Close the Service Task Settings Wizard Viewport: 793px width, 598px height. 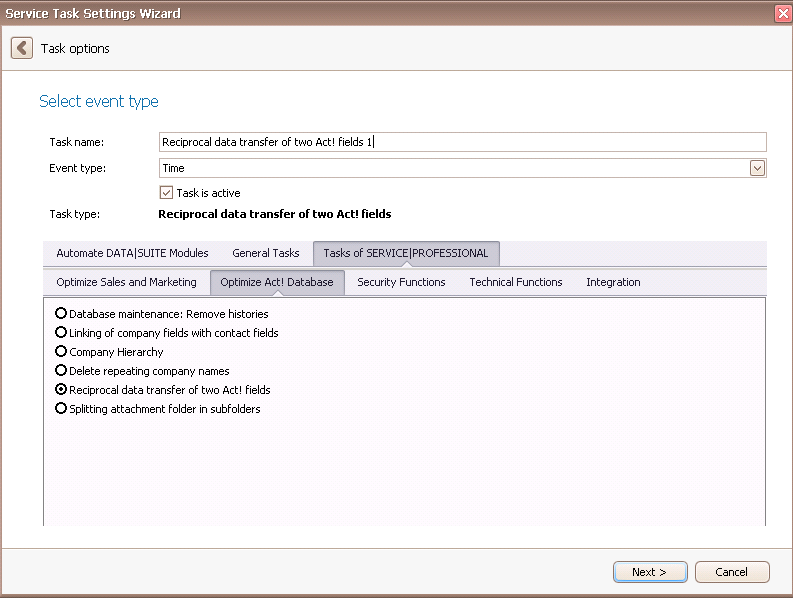[x=783, y=13]
